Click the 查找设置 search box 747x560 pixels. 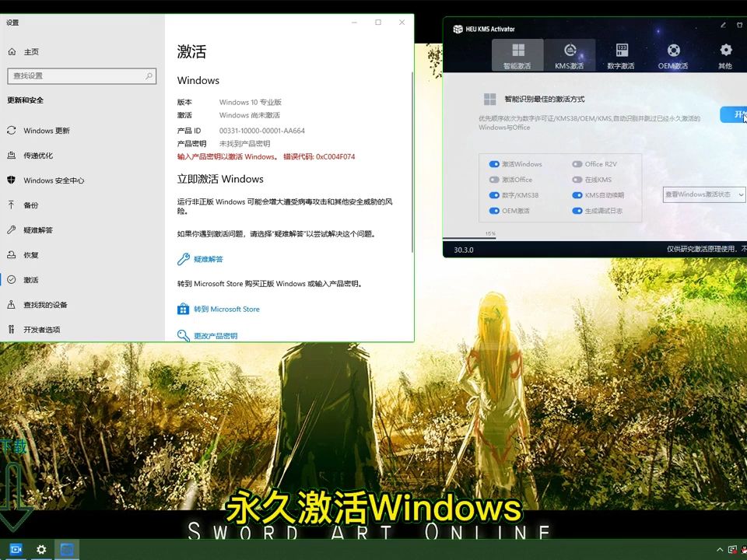[x=82, y=76]
